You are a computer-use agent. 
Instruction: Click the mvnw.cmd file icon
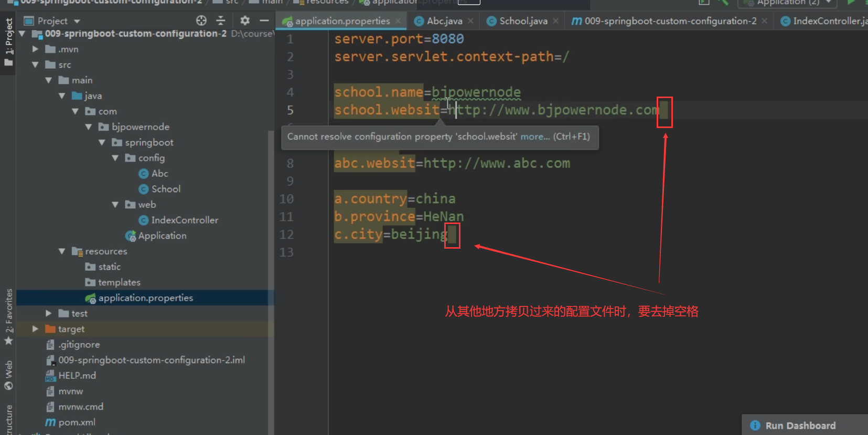[x=50, y=407]
